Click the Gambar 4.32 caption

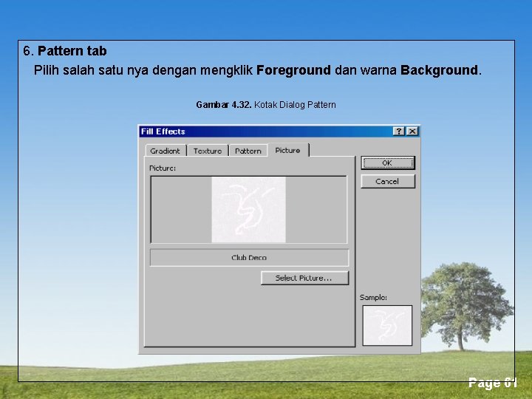coord(266,104)
